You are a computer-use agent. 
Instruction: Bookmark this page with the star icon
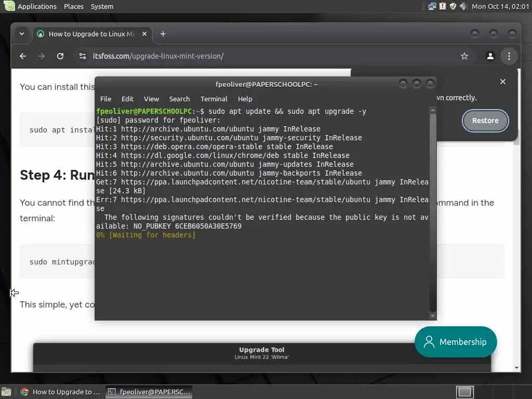point(464,56)
